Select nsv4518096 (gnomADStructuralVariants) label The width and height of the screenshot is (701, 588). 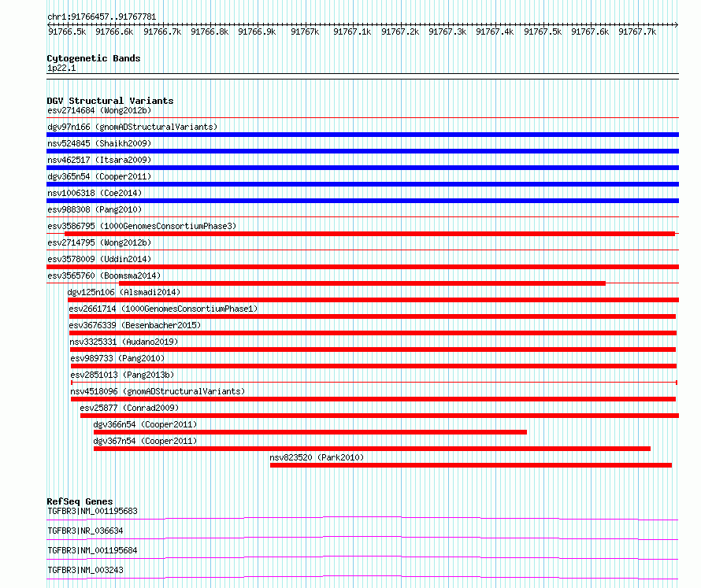tap(158, 391)
